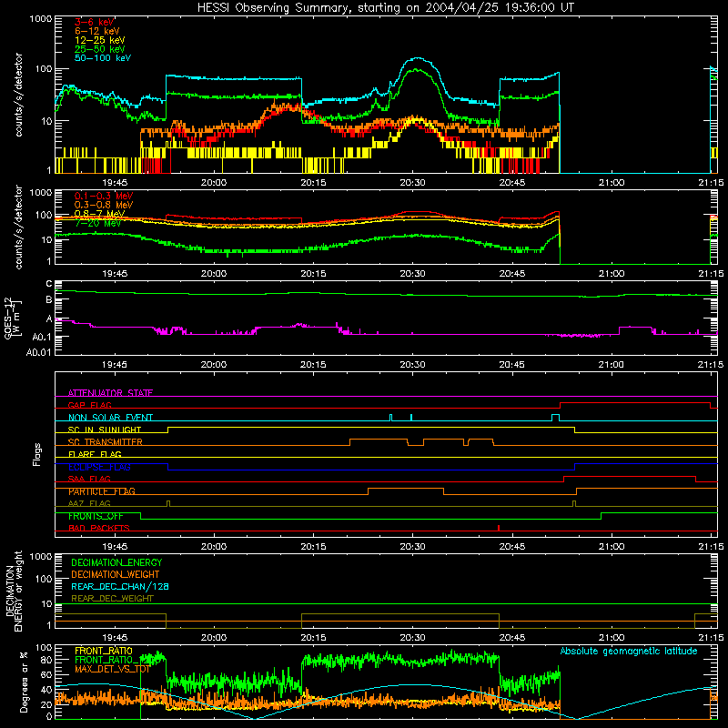Click the Degrees or % axis label

(x=24, y=682)
